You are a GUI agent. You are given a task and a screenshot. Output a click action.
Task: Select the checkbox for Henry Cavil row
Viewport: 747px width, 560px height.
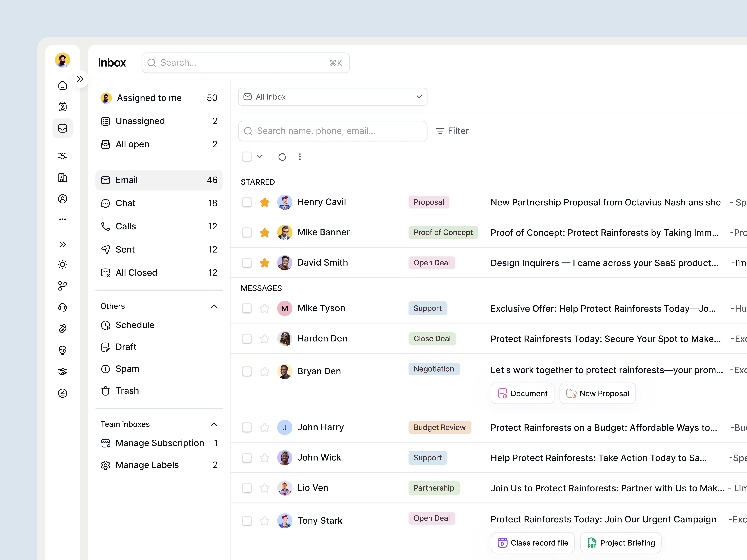pos(247,202)
